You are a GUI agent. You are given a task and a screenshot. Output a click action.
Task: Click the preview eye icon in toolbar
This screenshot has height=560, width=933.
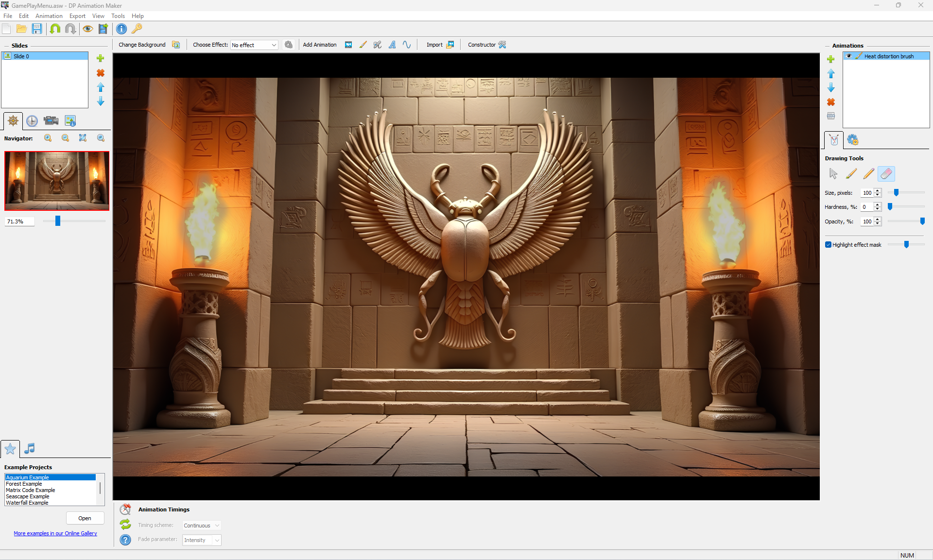87,29
